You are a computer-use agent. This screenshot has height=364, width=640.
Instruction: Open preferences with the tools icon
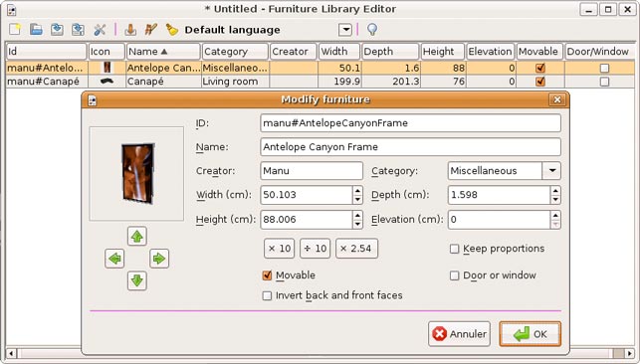100,30
